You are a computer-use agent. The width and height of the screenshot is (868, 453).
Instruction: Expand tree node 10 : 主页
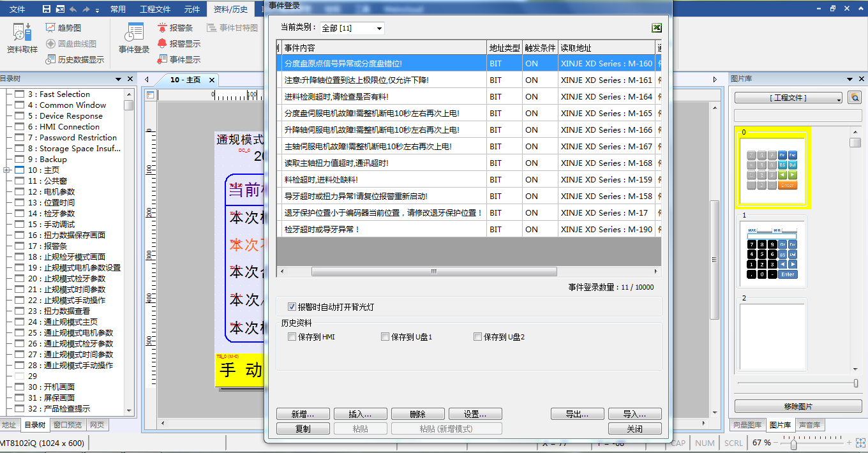(x=6, y=170)
